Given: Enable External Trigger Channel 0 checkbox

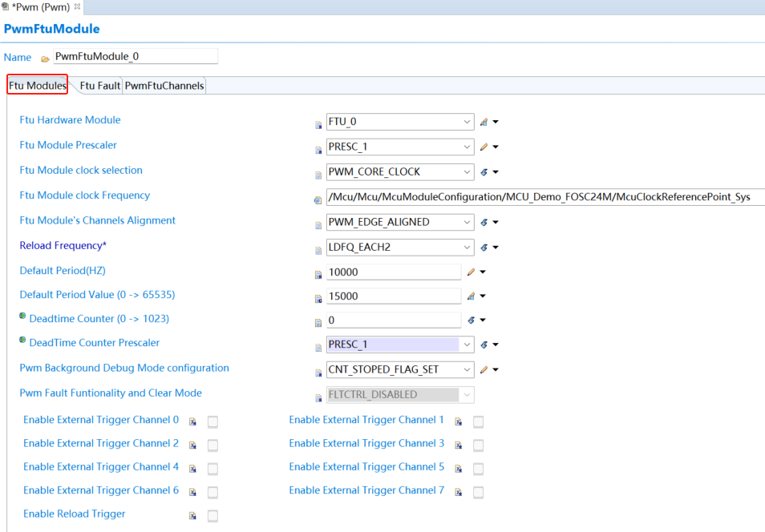Looking at the screenshot, I should pos(212,421).
